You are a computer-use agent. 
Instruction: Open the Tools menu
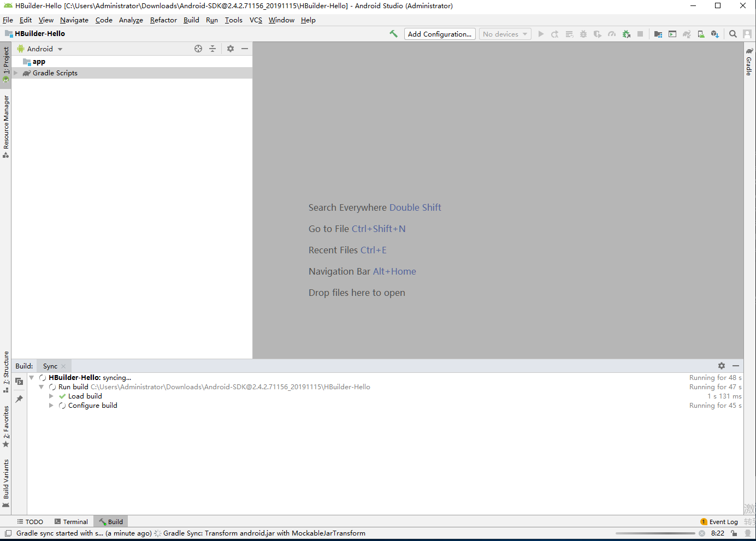pos(234,20)
